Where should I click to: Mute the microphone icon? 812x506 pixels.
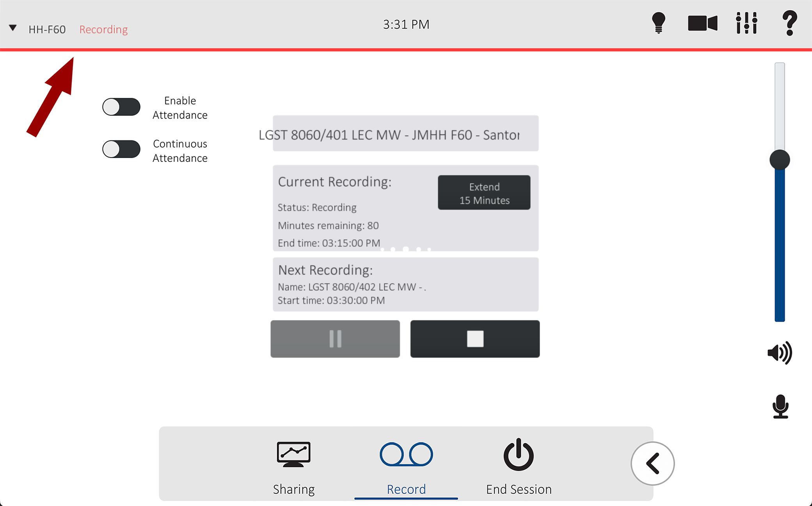click(x=780, y=407)
